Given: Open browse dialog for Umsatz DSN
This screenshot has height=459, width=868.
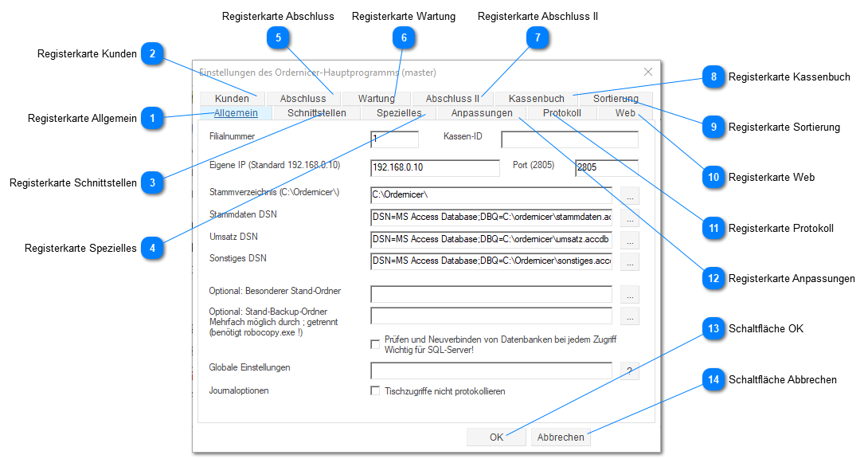Looking at the screenshot, I should pyautogui.click(x=629, y=240).
